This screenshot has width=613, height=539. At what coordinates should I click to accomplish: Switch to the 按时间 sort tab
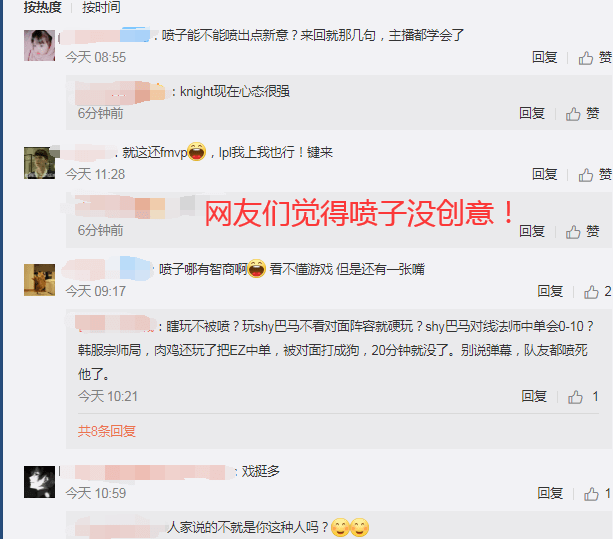point(101,7)
